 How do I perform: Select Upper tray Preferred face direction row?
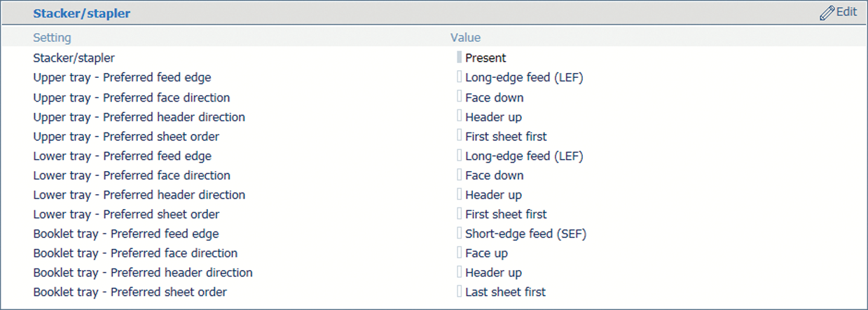pos(131,97)
